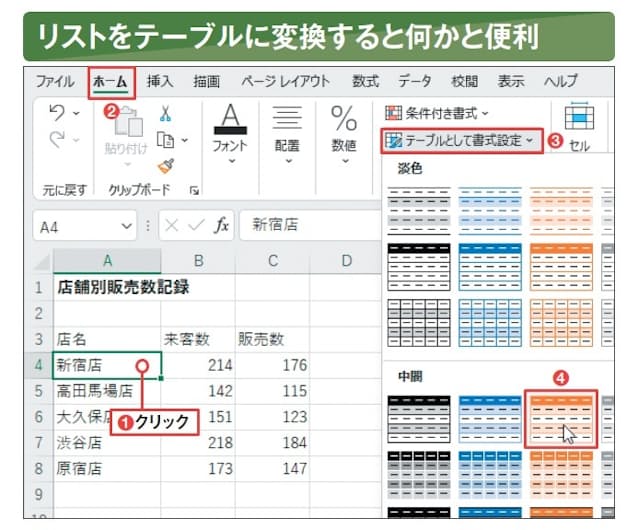
Task: Select column C header
Action: pos(273,261)
